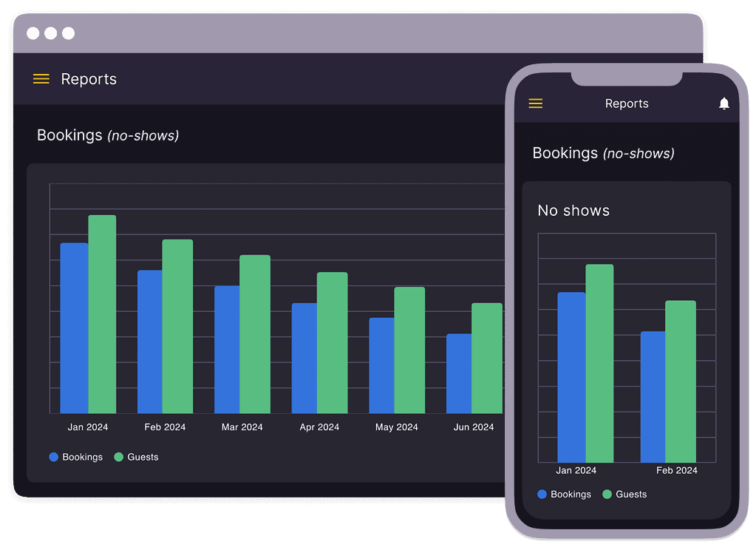Select the Feb 2024 Bookings bar on phone
The width and height of the screenshot is (756, 547).
tap(653, 397)
